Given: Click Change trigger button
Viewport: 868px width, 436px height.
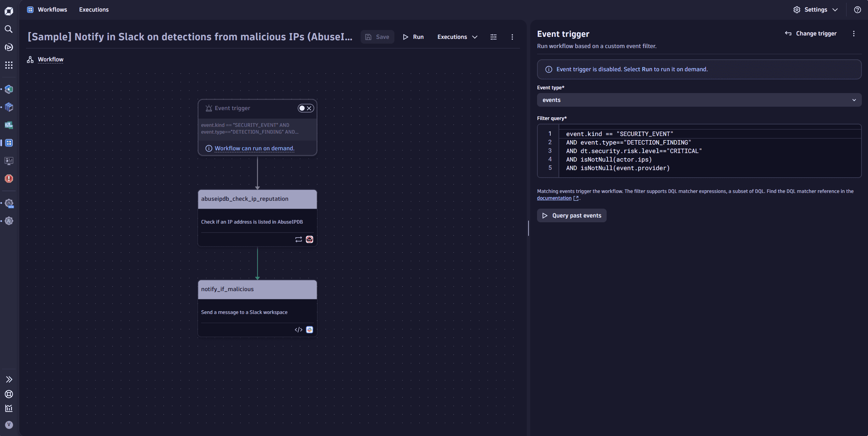Looking at the screenshot, I should [811, 33].
